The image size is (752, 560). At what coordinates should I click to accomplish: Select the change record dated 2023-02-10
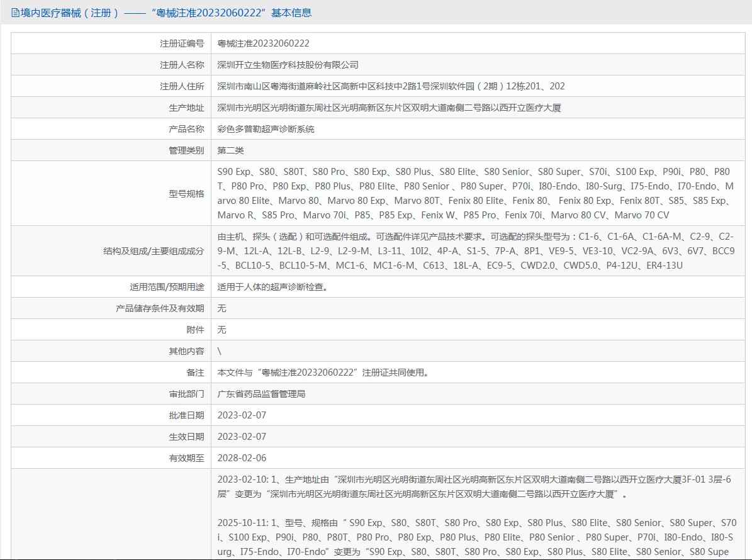474,486
